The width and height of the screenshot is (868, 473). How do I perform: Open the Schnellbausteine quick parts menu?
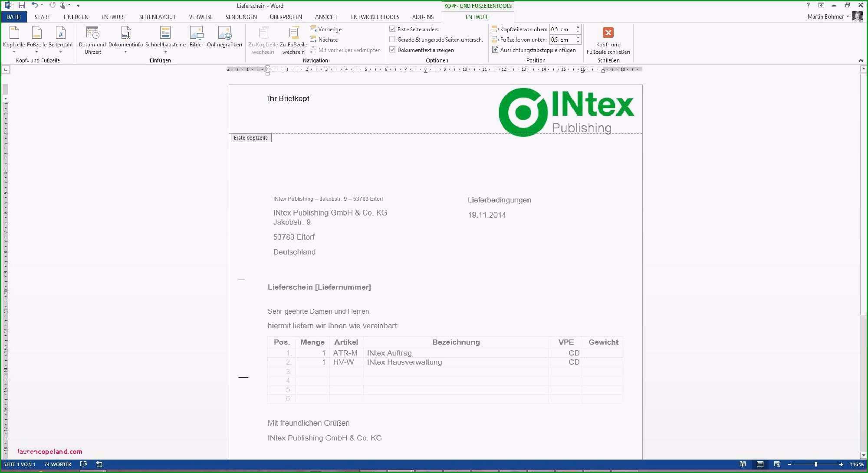pos(165,39)
